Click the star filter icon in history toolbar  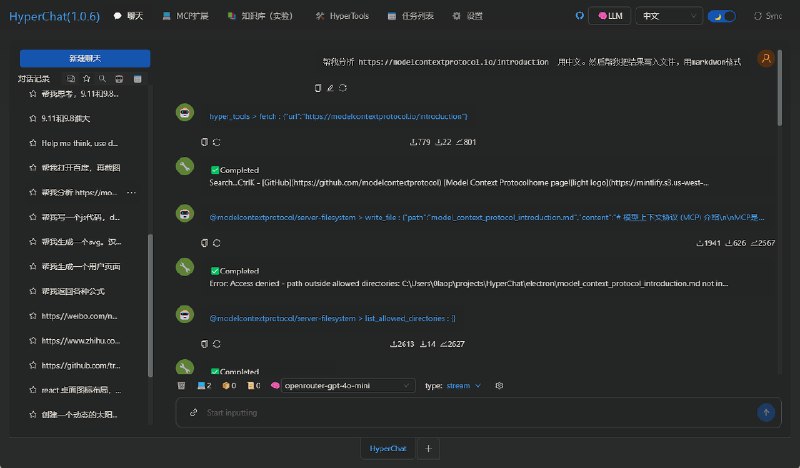pyautogui.click(x=87, y=79)
